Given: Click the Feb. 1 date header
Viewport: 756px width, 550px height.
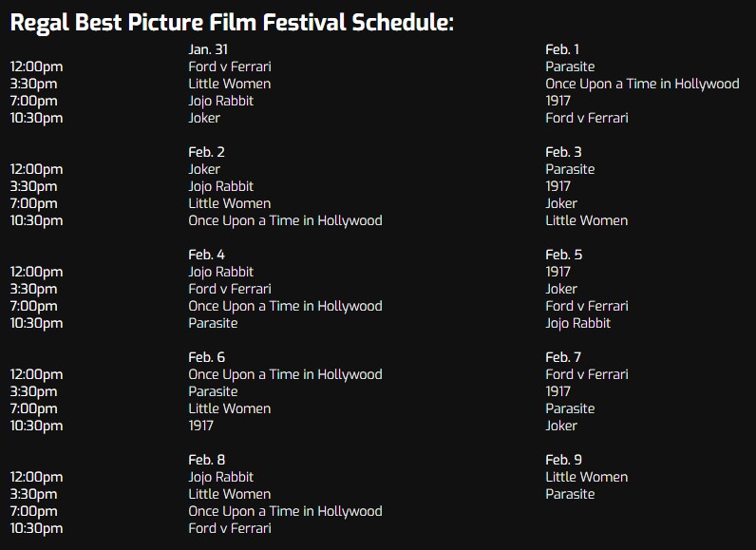Looking at the screenshot, I should click(562, 49).
